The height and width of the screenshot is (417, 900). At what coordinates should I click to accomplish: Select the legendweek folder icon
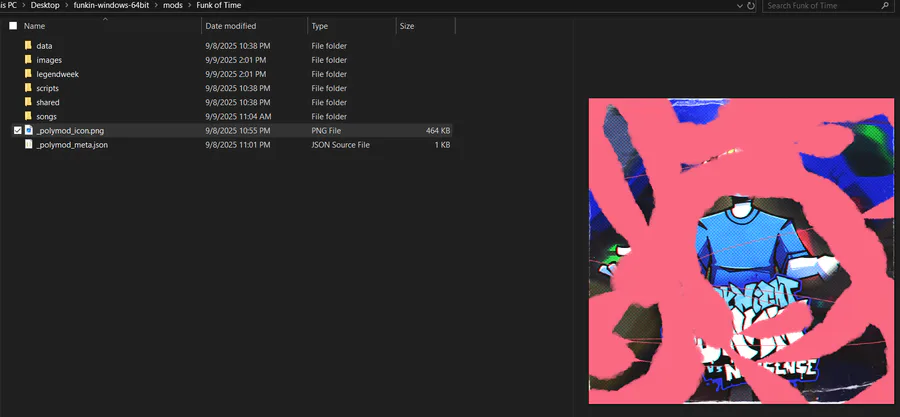[28, 74]
